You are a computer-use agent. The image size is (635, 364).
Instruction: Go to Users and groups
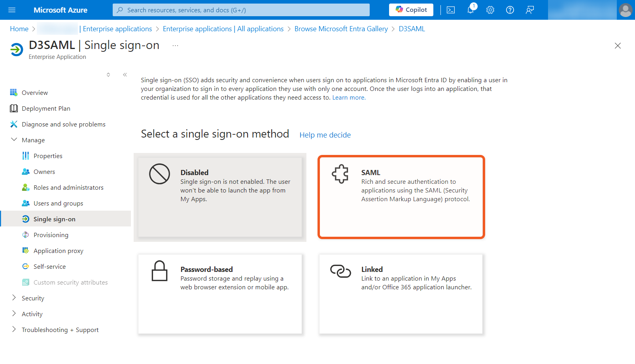coord(58,203)
